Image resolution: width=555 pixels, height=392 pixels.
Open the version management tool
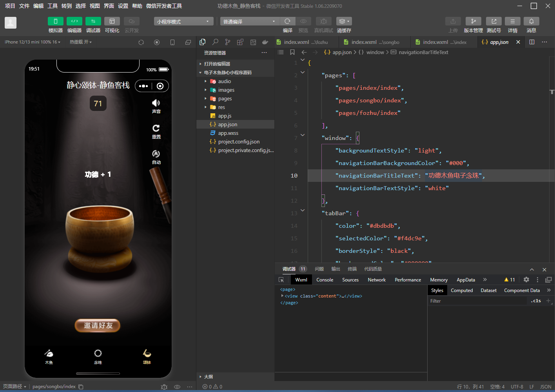click(x=473, y=21)
